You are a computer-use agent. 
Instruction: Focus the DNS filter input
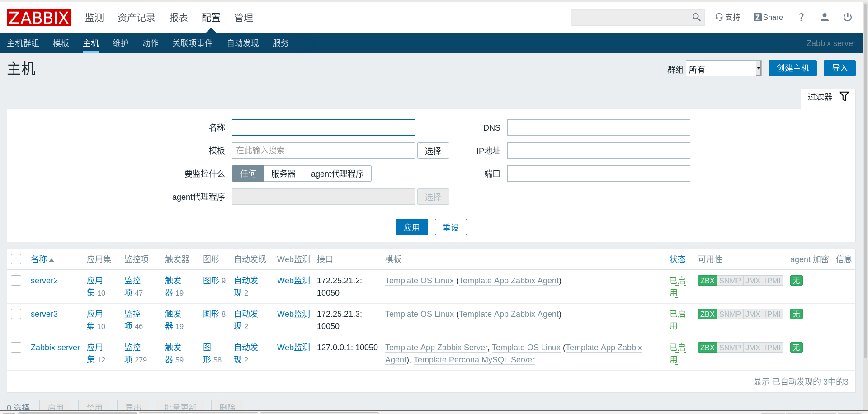pos(599,127)
